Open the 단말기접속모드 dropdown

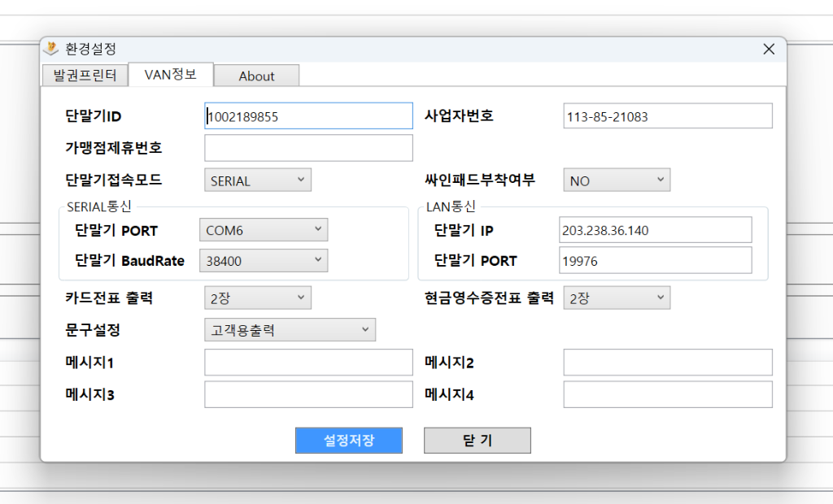click(x=257, y=180)
